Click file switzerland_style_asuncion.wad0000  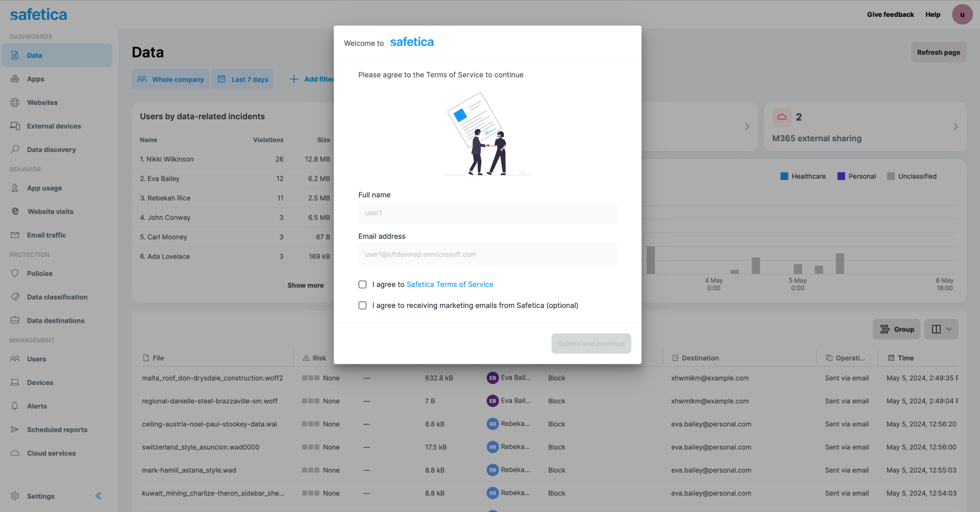(x=201, y=447)
